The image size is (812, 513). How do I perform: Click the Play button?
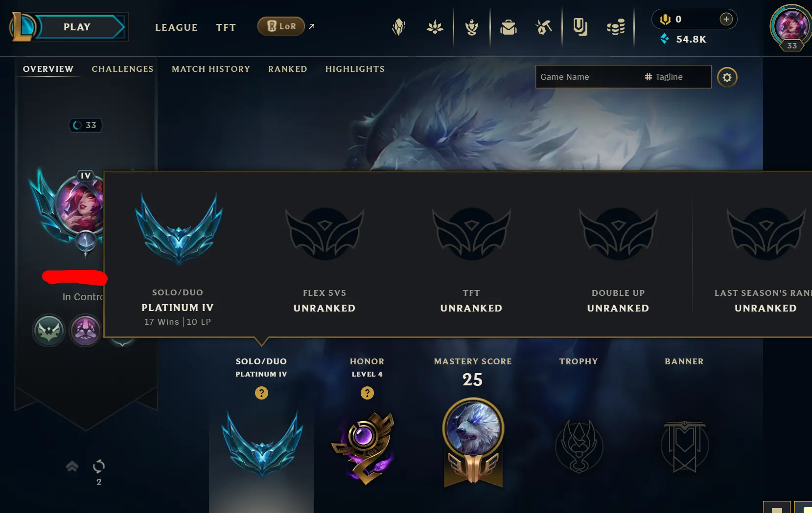pyautogui.click(x=77, y=27)
